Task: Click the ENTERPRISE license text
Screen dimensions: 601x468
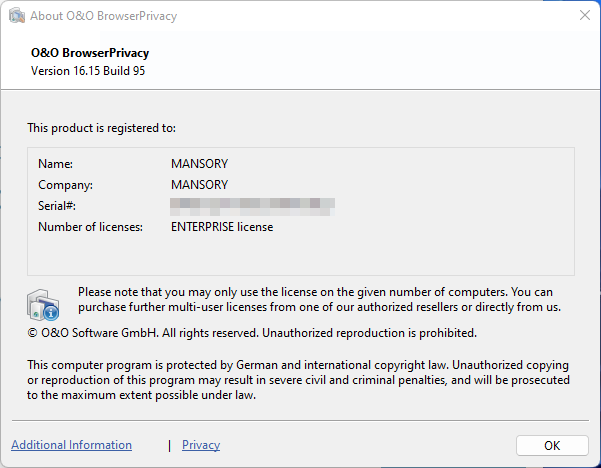Action: pos(222,227)
